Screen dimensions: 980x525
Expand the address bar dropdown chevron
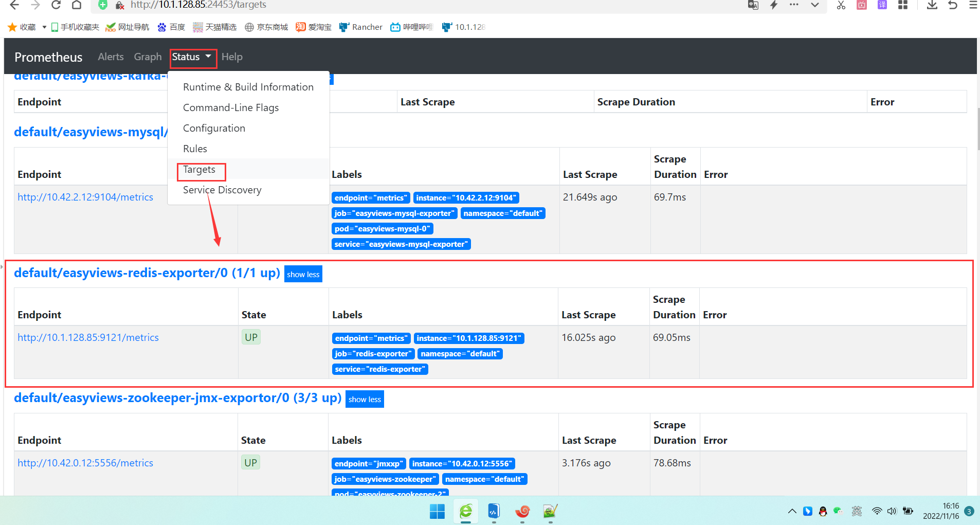[815, 5]
